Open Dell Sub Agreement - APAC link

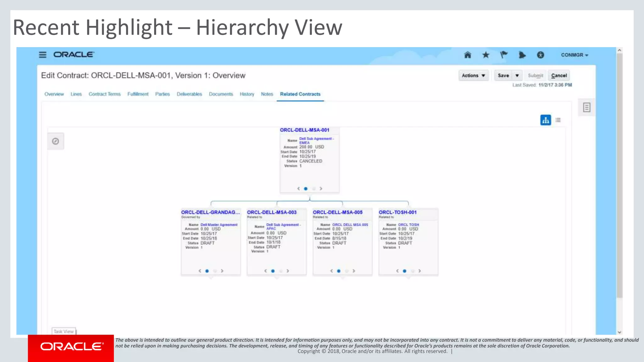(x=284, y=227)
